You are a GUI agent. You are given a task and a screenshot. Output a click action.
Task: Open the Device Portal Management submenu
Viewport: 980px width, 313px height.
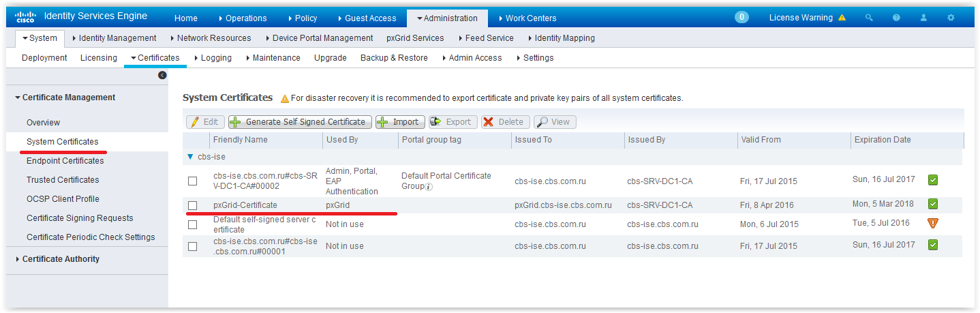coord(319,38)
